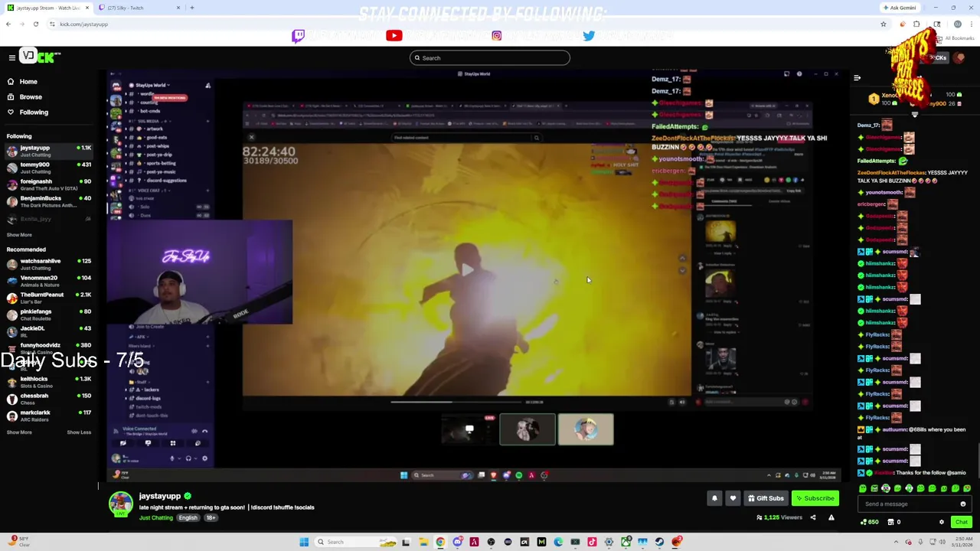Image resolution: width=980 pixels, height=551 pixels.
Task: Click the English language tag
Action: pyautogui.click(x=188, y=518)
